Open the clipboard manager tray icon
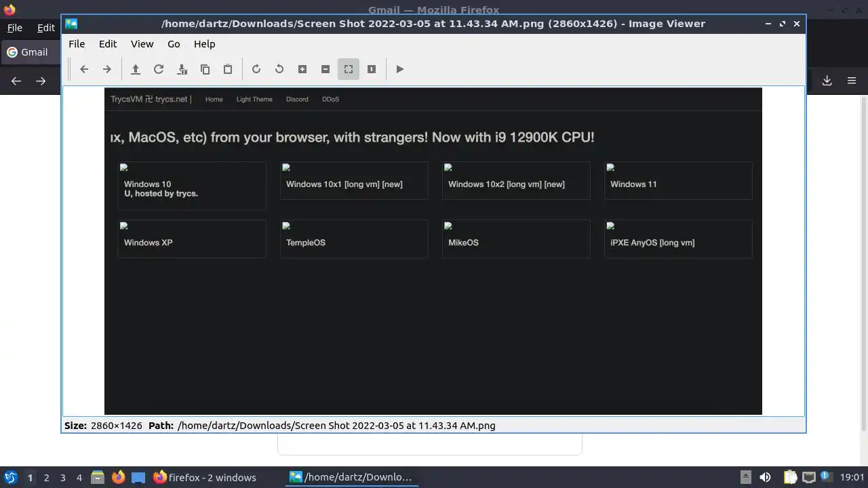Viewport: 868px width, 488px height. (x=790, y=477)
